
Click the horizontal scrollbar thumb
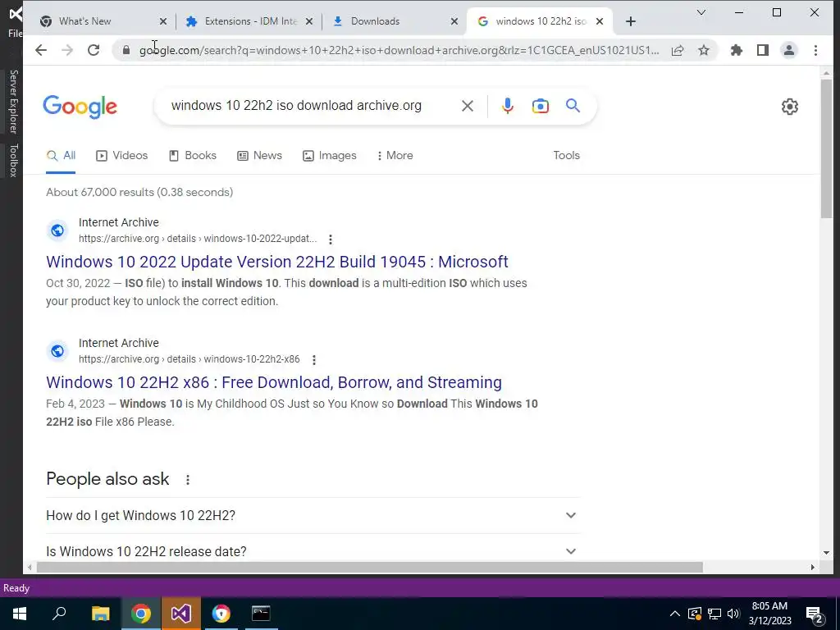370,568
